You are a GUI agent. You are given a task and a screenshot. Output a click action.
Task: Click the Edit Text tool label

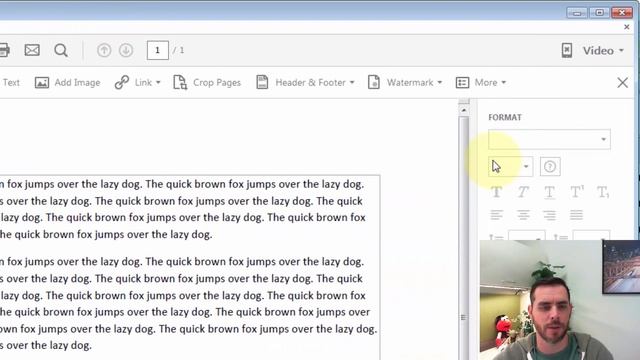coord(11,82)
